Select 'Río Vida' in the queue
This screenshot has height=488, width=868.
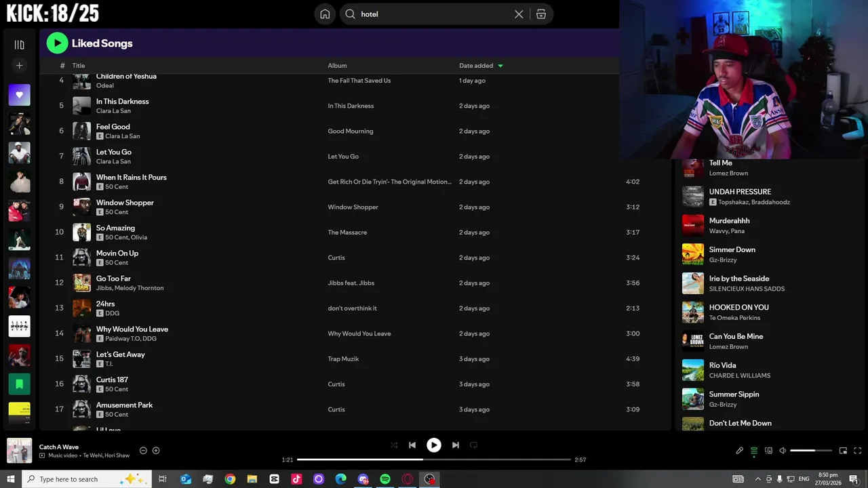pyautogui.click(x=722, y=365)
